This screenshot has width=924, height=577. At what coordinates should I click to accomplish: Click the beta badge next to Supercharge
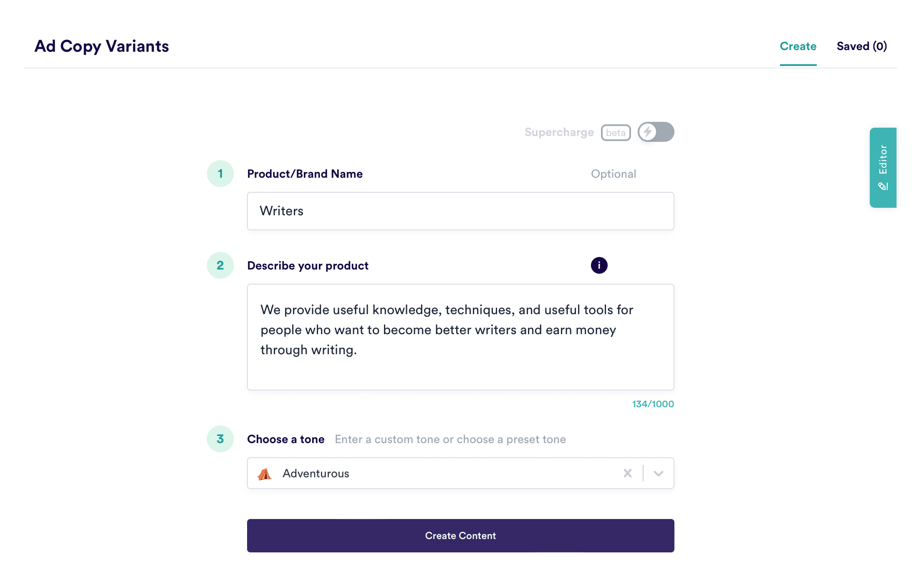[616, 133]
